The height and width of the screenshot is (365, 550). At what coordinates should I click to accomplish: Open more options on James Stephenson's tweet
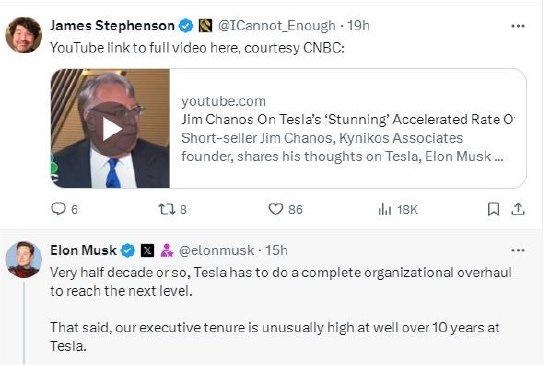pos(518,26)
